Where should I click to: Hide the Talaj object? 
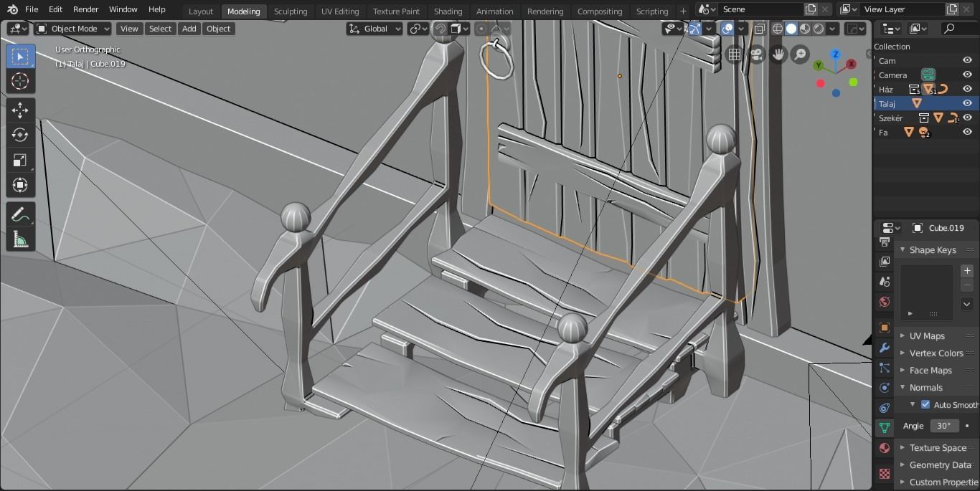point(967,103)
